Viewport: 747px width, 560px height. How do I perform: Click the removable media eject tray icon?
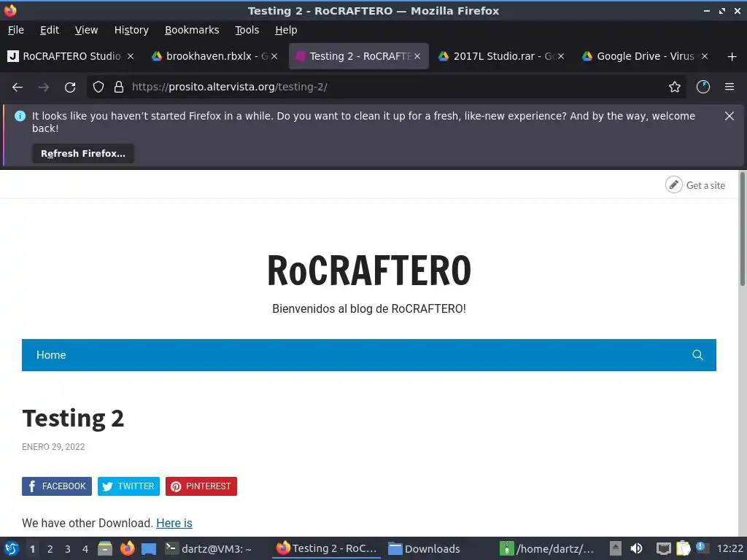tap(616, 548)
